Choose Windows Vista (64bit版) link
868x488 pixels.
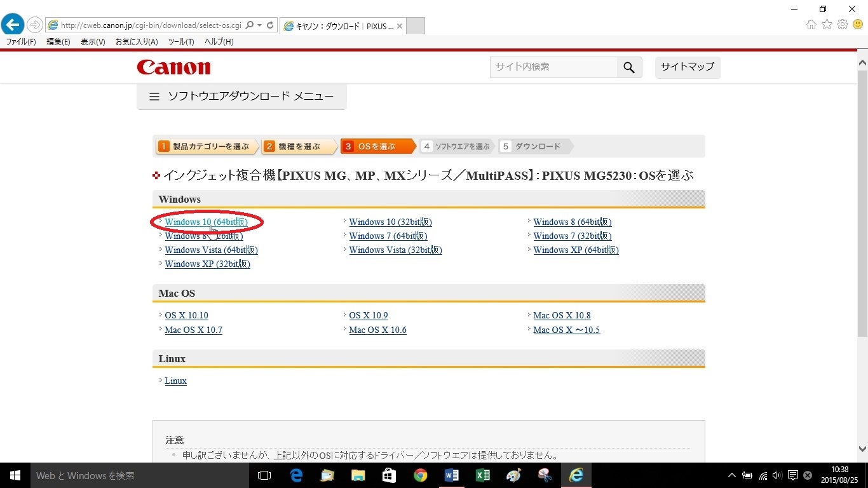[211, 250]
